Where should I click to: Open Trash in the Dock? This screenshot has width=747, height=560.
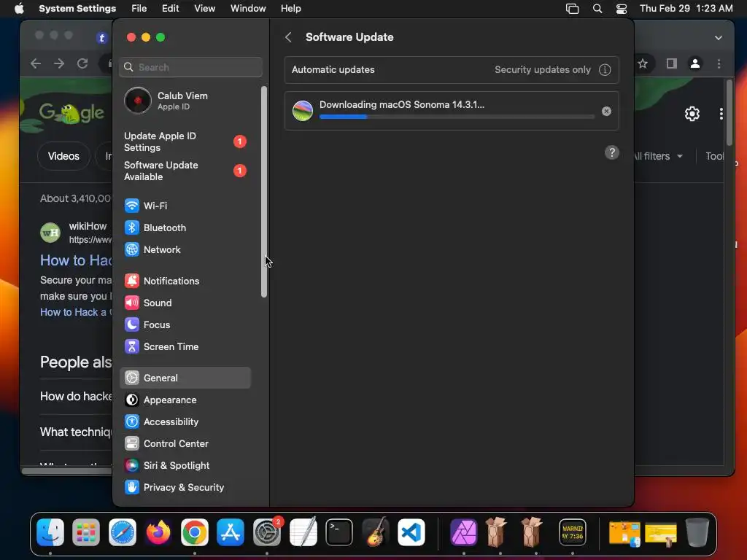point(697,532)
